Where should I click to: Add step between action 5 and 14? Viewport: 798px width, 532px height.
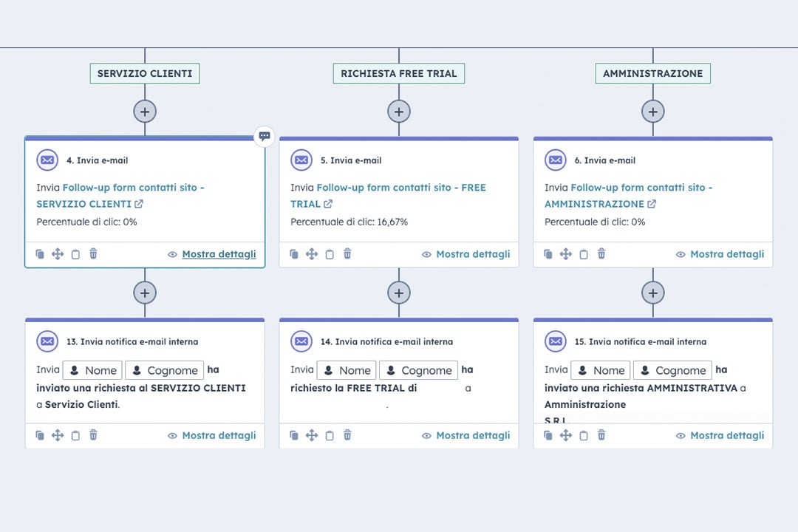point(398,293)
